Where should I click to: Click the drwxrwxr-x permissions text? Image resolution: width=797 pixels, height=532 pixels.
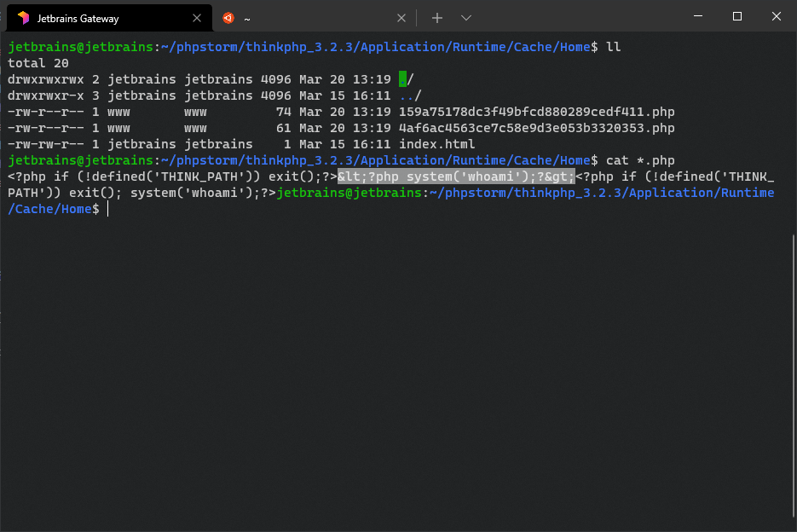click(46, 95)
